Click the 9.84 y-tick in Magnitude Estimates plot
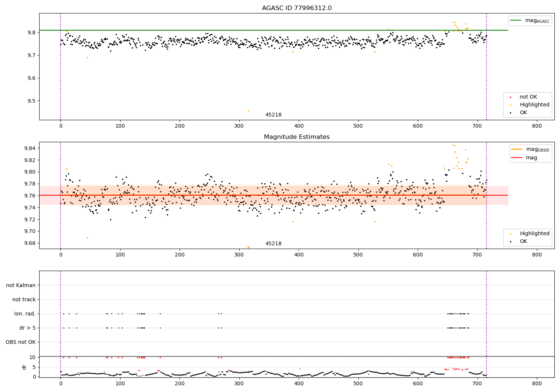This screenshot has height=392, width=560. pyautogui.click(x=30, y=149)
